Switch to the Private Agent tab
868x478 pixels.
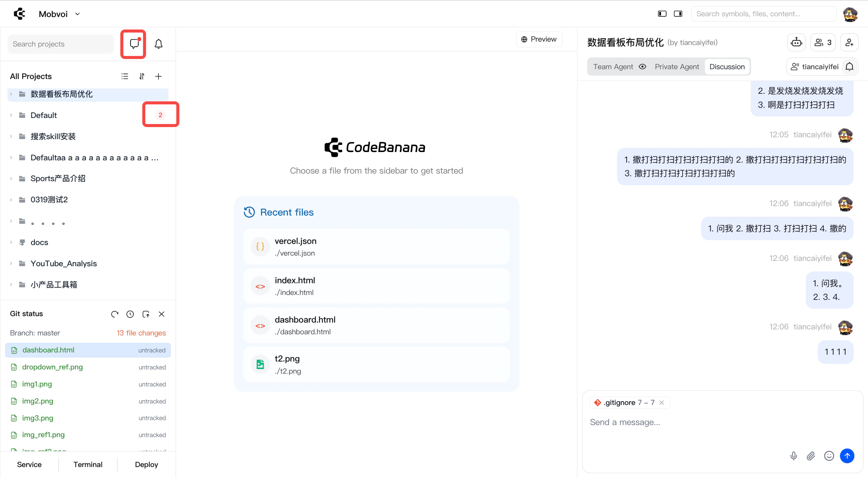coord(677,67)
